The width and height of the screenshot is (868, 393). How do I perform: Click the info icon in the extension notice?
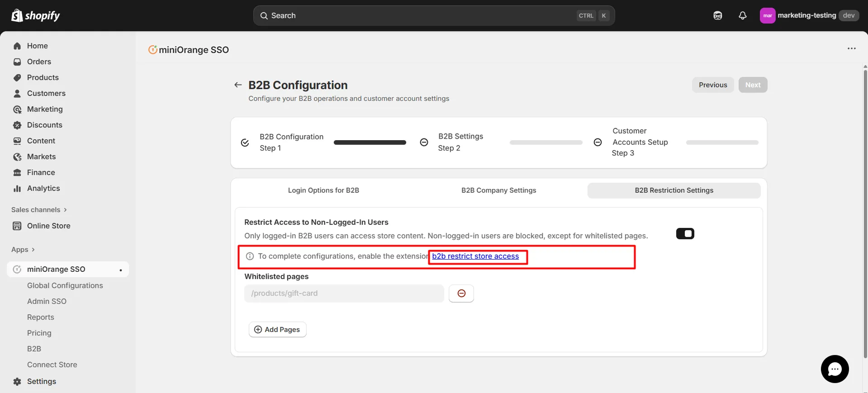(250, 256)
